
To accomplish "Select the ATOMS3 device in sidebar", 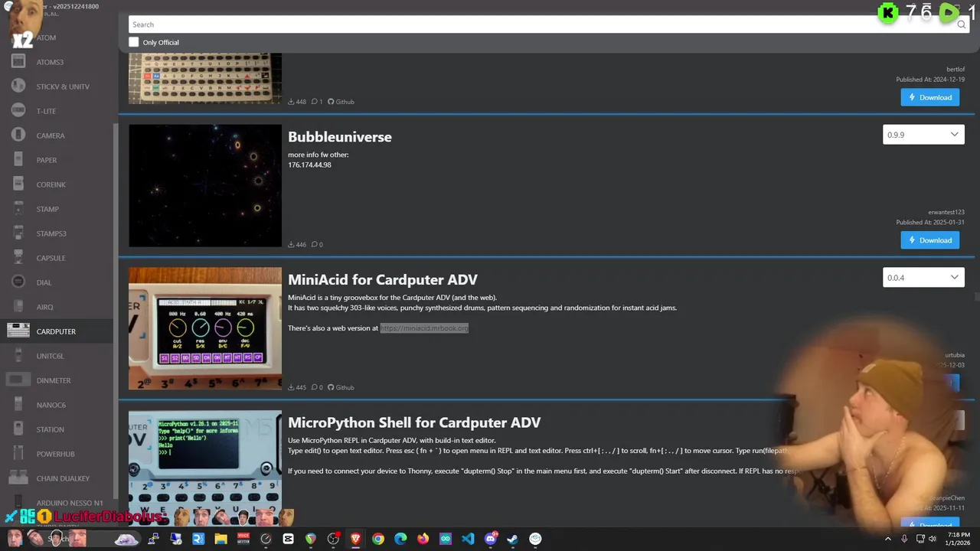I will [57, 62].
